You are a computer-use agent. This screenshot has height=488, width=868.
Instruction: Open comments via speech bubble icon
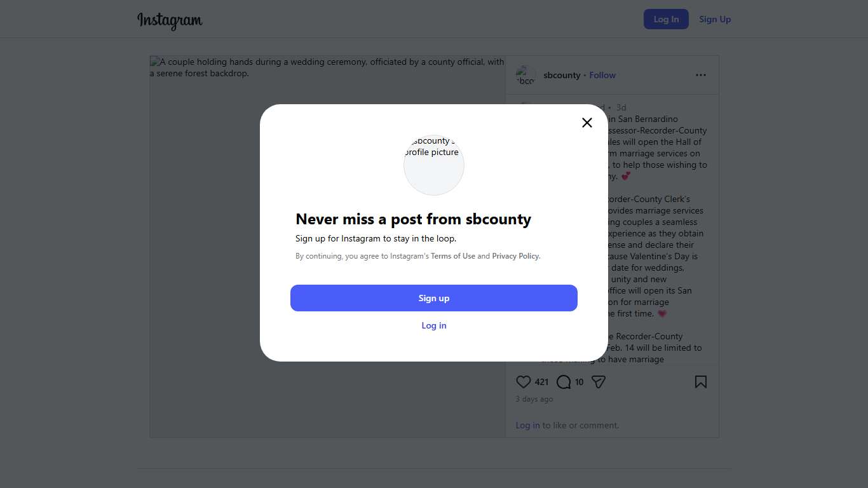[564, 382]
